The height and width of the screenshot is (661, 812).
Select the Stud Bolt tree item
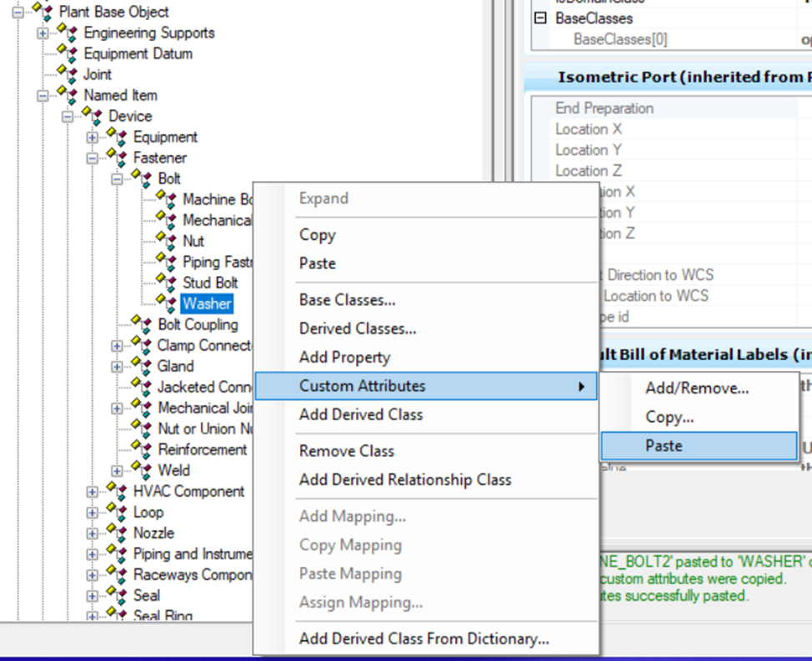coord(210,283)
